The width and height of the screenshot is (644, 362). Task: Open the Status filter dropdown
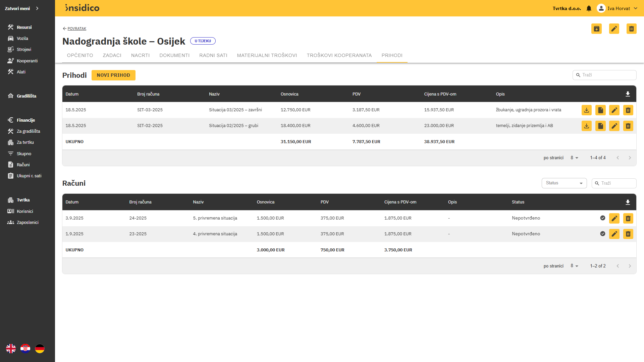pyautogui.click(x=564, y=183)
